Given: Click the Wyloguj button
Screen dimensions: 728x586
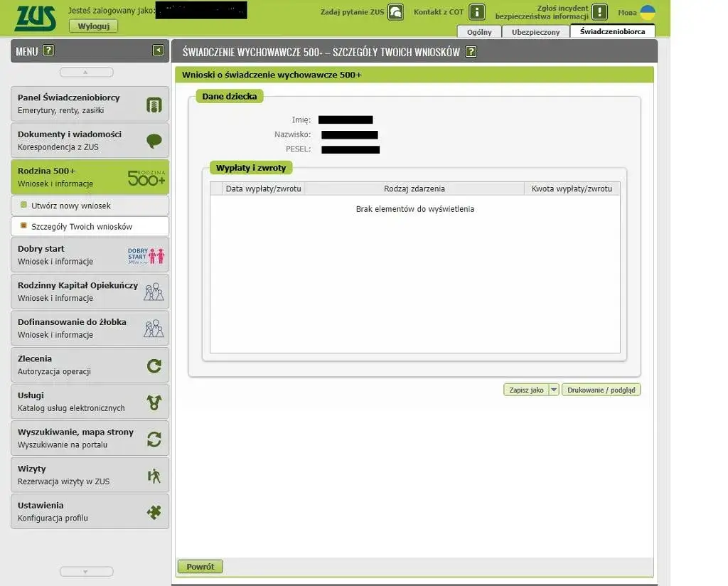Looking at the screenshot, I should click(x=93, y=26).
